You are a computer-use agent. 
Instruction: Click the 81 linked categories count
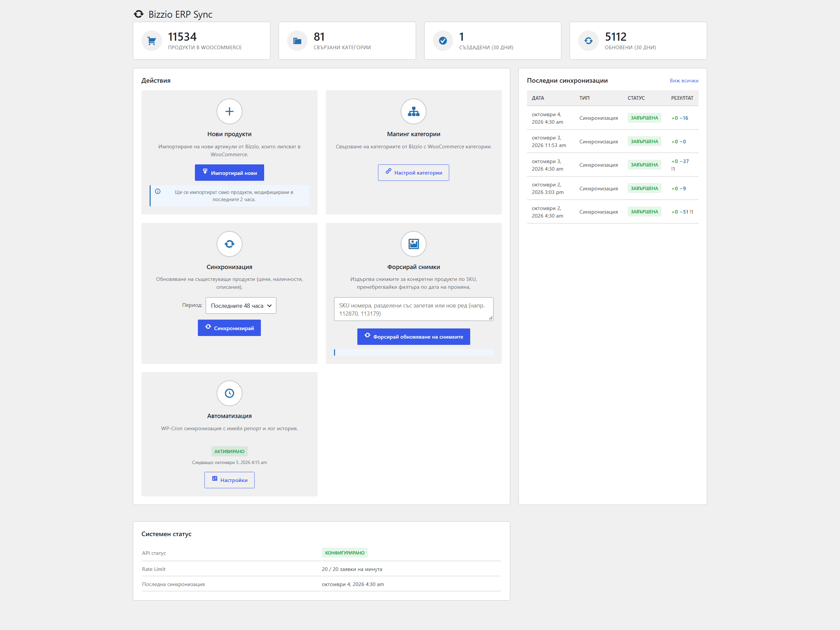tap(319, 37)
